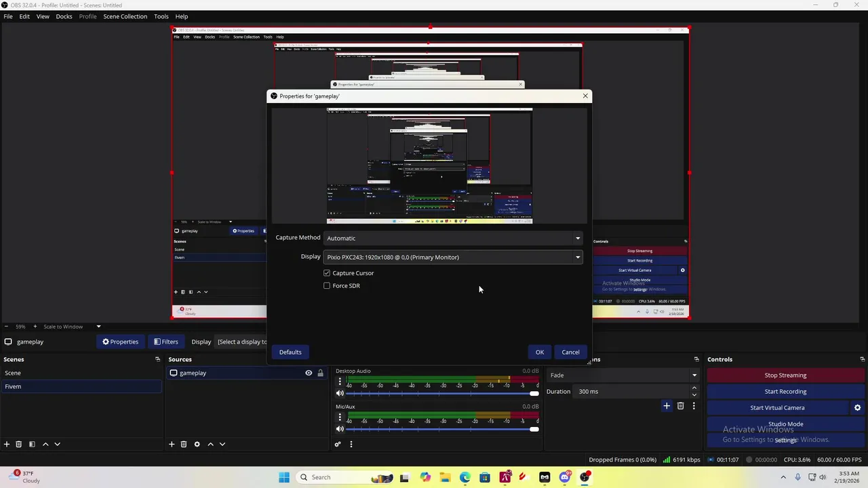Adjust Desktop Audio volume slider
This screenshot has height=488, width=868.
443,393
